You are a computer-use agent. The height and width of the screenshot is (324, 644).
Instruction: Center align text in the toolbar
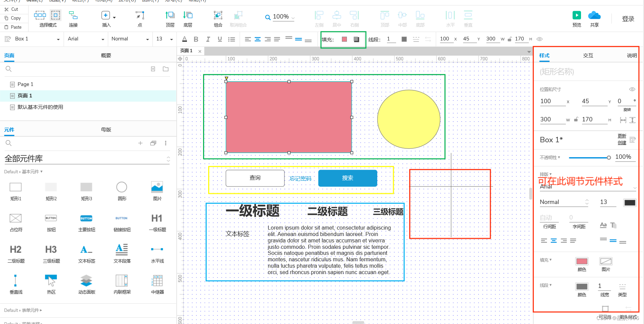[258, 39]
